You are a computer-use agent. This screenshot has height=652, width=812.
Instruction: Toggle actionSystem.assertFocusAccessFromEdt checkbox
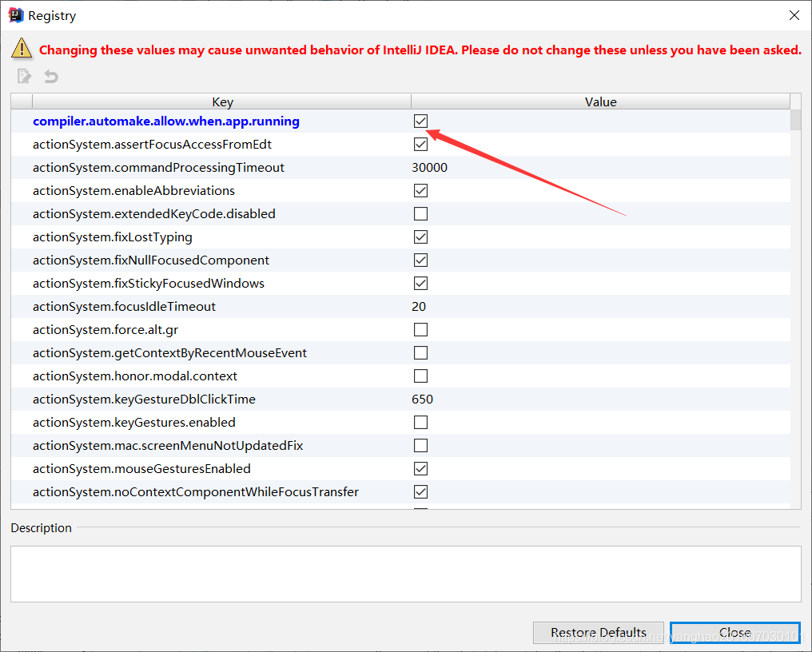pos(420,145)
